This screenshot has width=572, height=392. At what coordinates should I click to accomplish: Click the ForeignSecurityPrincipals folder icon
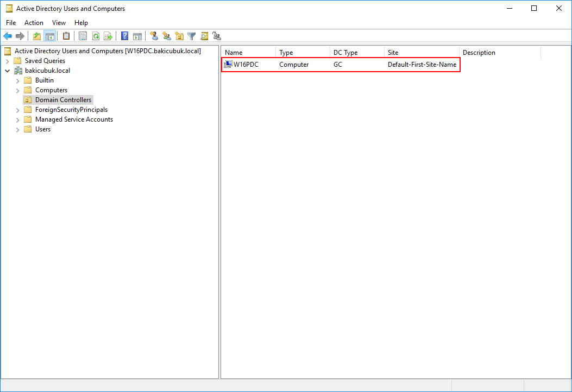click(28, 110)
